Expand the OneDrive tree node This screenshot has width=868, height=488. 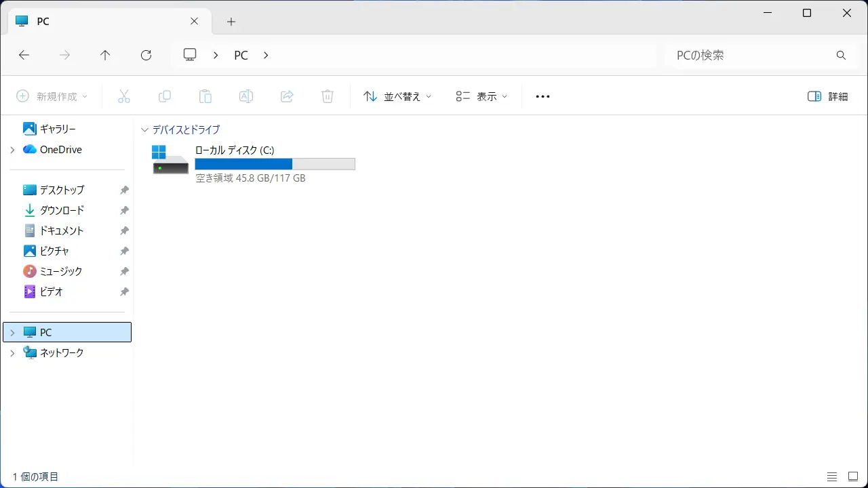[x=12, y=150]
